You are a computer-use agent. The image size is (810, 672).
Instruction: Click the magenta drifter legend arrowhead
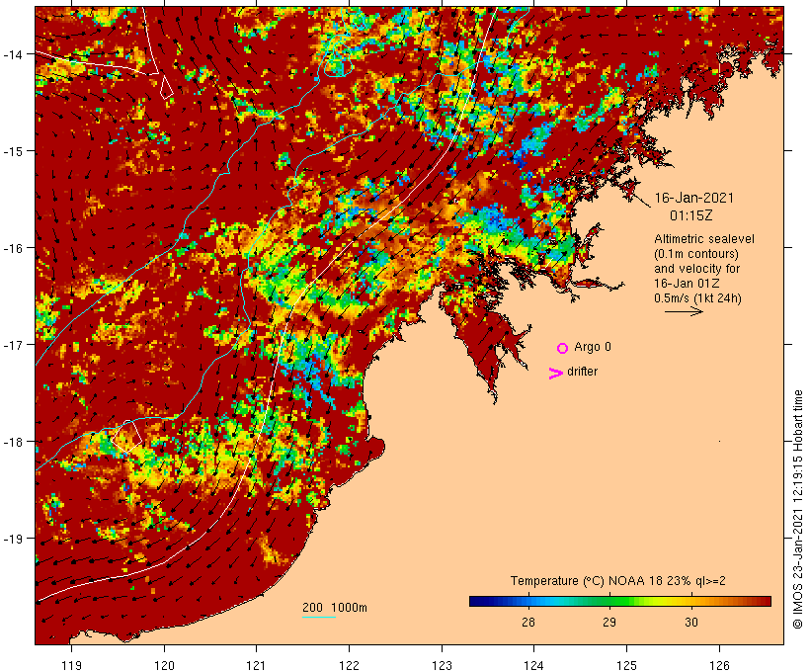pyautogui.click(x=556, y=374)
